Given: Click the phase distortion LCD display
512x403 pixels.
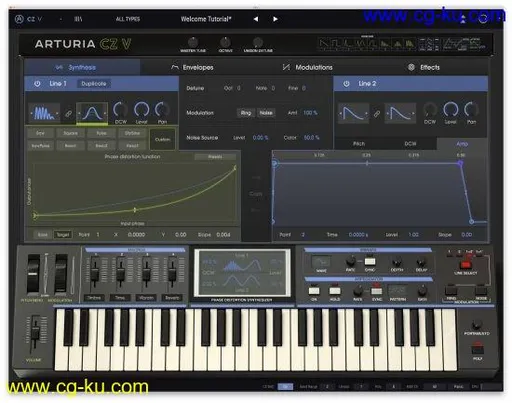Looking at the screenshot, I should click(242, 273).
